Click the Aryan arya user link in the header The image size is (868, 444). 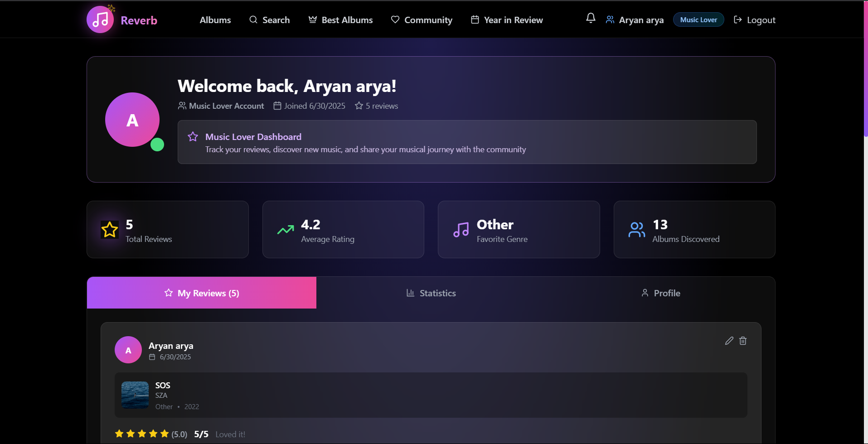(635, 20)
